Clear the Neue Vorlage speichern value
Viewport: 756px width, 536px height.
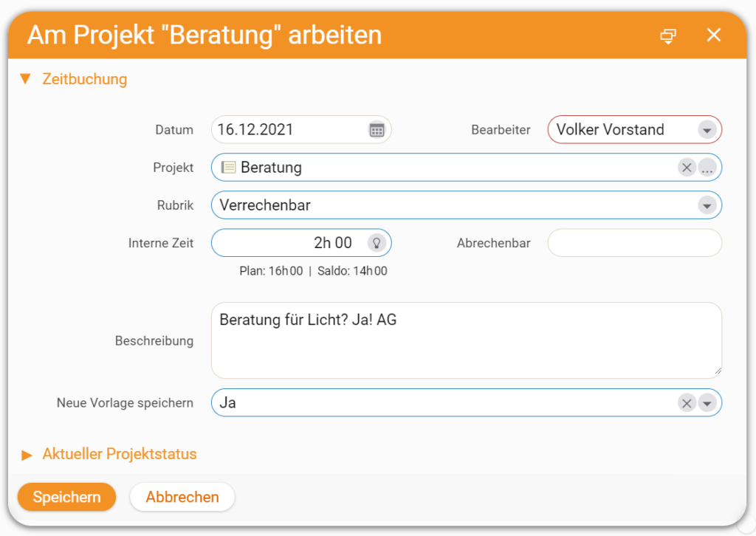tap(687, 403)
